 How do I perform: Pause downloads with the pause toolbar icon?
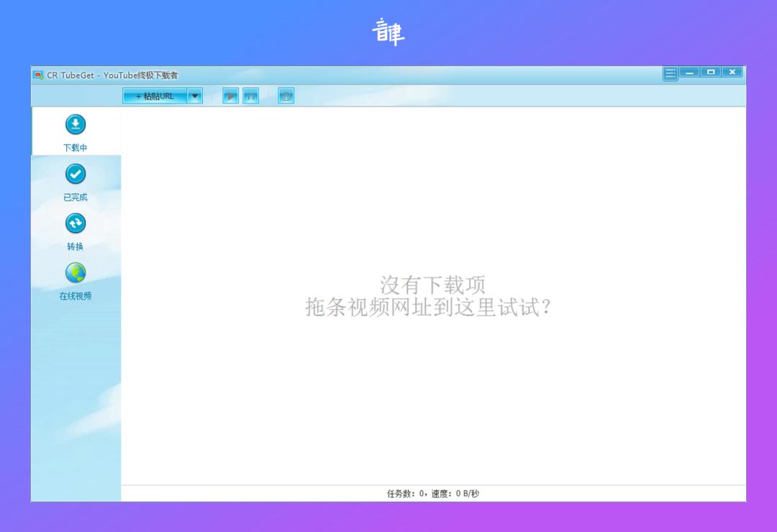tap(250, 95)
